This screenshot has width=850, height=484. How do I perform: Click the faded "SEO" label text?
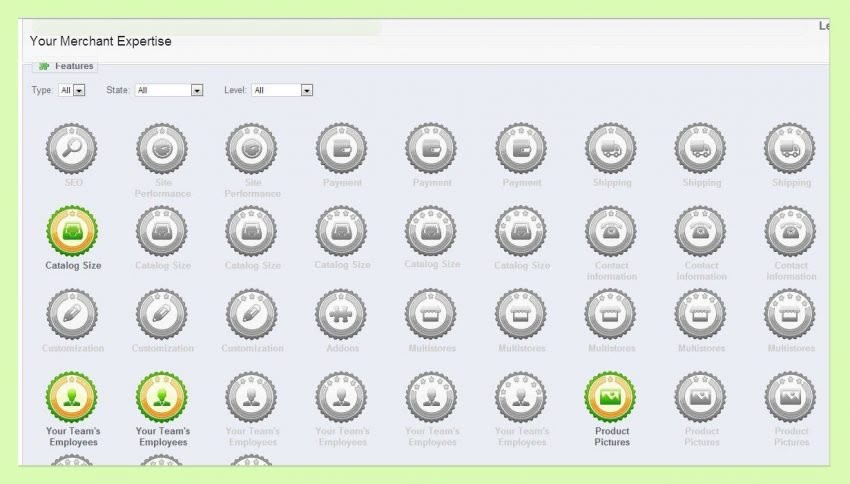[74, 183]
